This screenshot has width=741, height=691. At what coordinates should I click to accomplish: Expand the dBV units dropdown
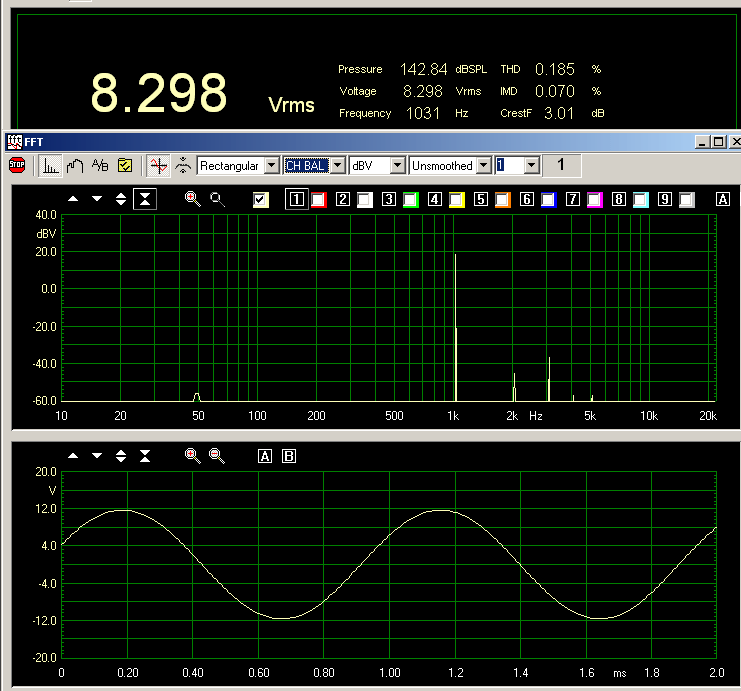(397, 165)
